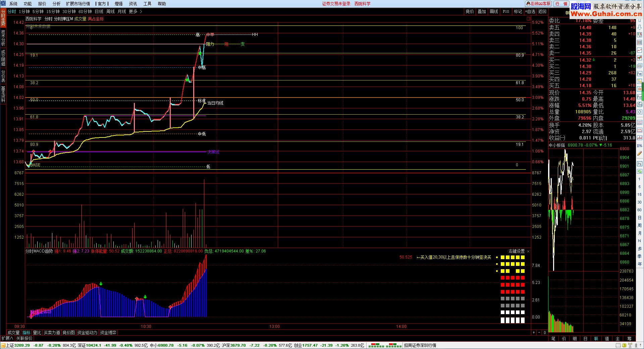Screen dimensions: 644x349
Task: Close the 右键设置 indicator panel
Action: pos(528,251)
